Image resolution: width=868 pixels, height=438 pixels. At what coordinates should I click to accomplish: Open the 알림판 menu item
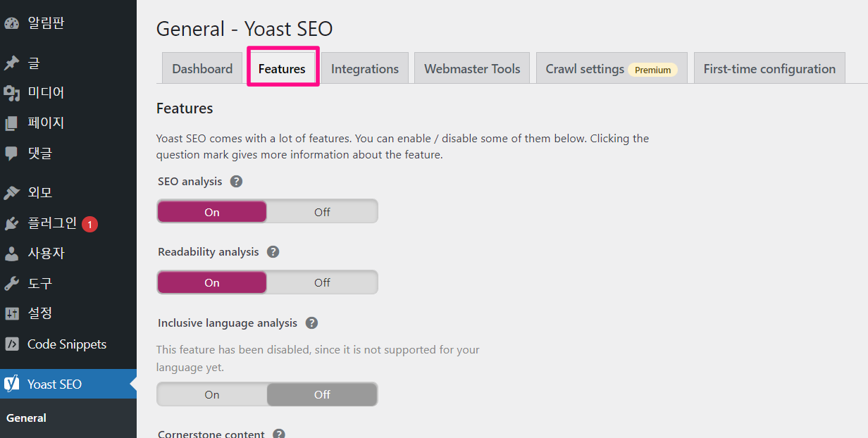point(68,23)
